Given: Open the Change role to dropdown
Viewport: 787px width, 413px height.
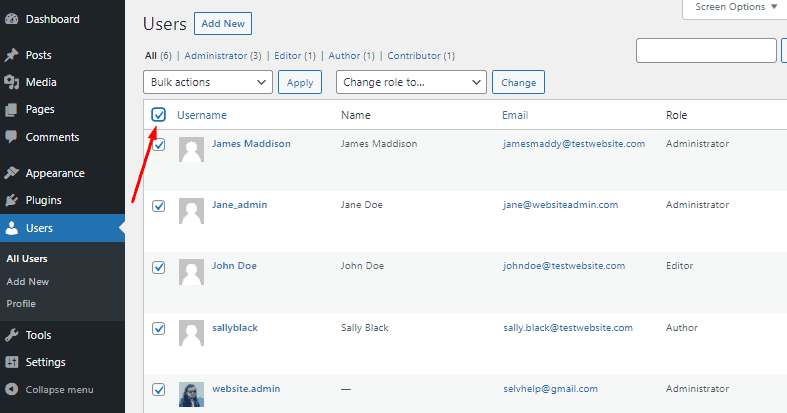Looking at the screenshot, I should (411, 82).
